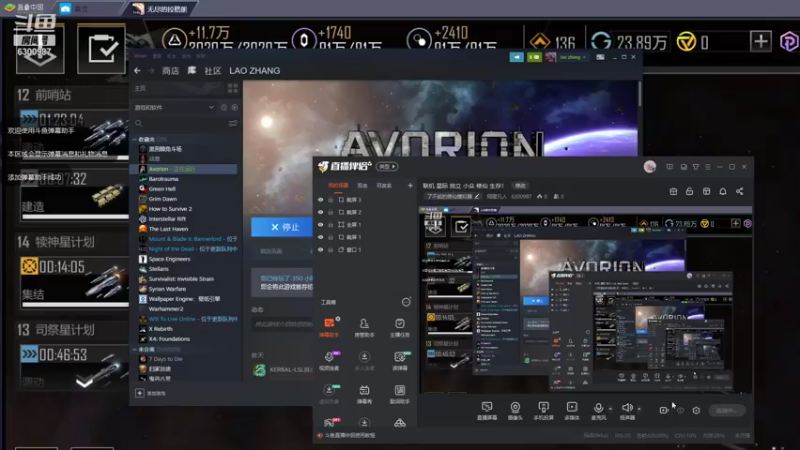800x450 pixels.
Task: Open the 弹幕助手 tool in the toolbox
Action: pyautogui.click(x=329, y=327)
